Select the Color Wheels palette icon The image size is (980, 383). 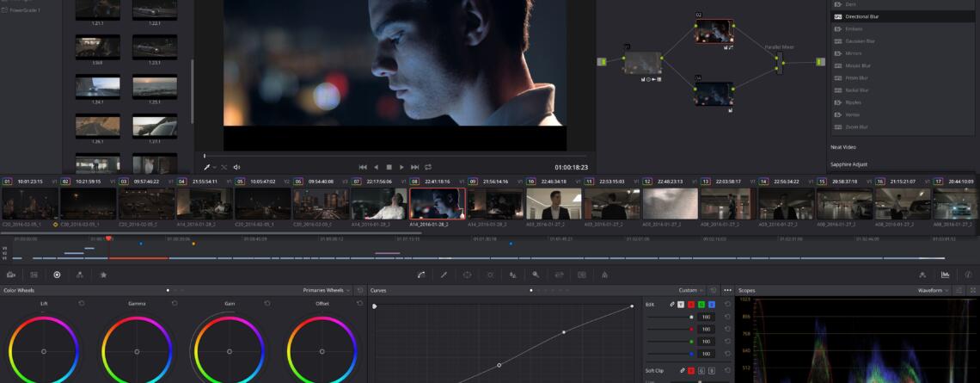tap(57, 274)
